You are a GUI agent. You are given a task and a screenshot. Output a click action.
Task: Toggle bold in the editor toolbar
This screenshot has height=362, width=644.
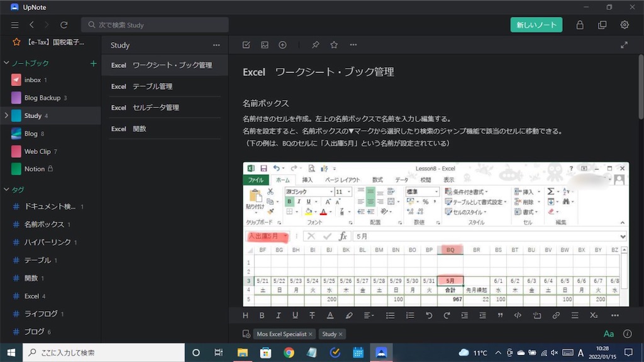click(x=262, y=315)
